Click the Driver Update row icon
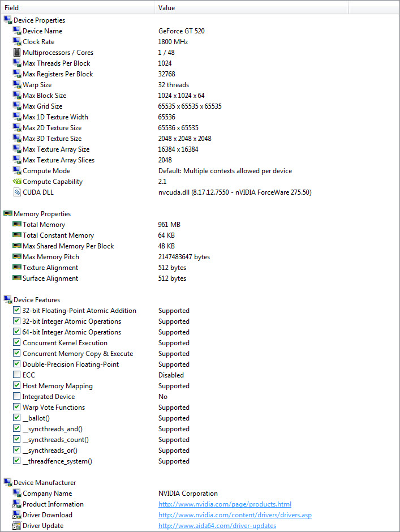 click(x=16, y=526)
